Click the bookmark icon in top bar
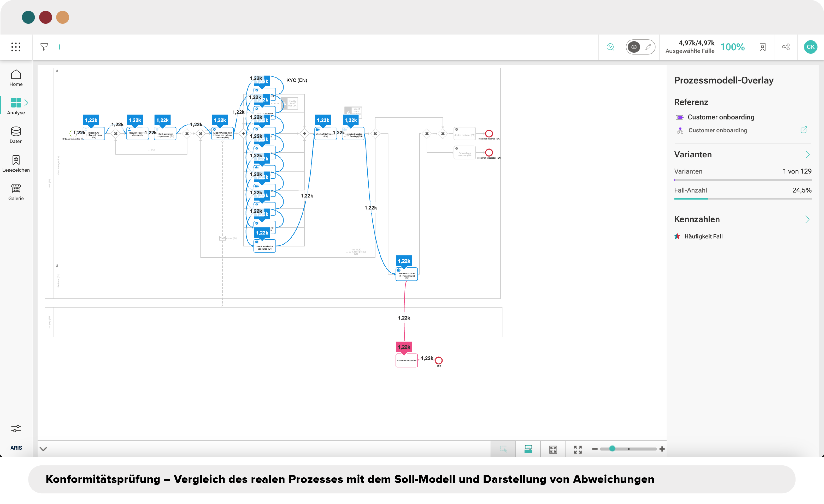 click(762, 47)
